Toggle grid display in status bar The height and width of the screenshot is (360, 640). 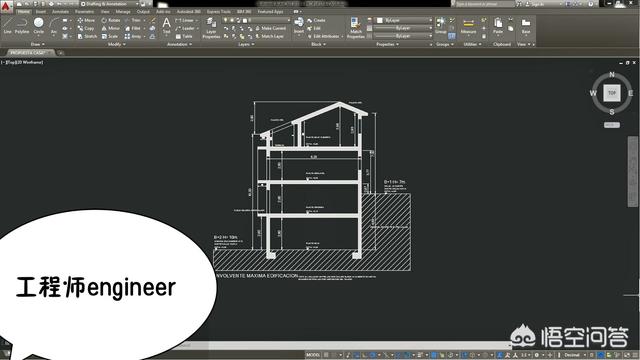[x=326, y=355]
